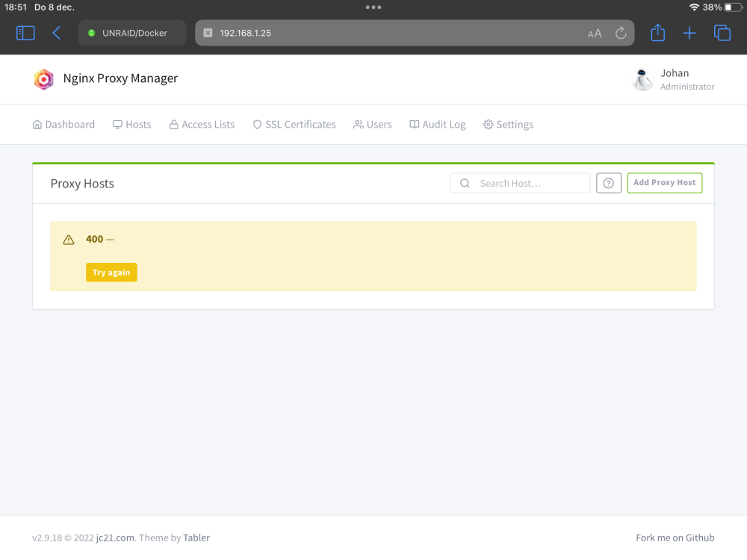Viewport: 747px width, 560px height.
Task: Open the Tabler theme link
Action: click(x=196, y=538)
